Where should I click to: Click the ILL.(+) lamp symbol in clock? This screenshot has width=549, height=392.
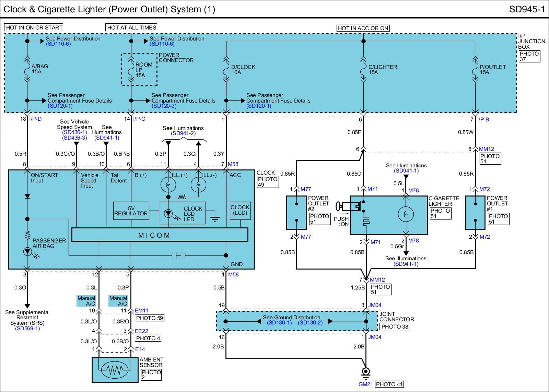[x=168, y=185]
